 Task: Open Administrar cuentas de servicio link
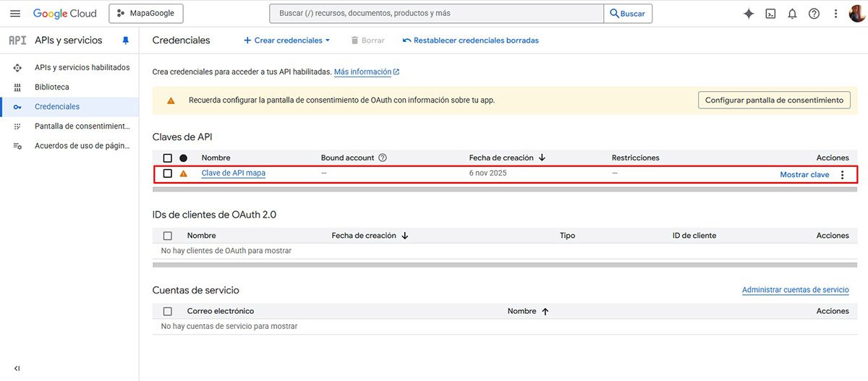coord(796,290)
